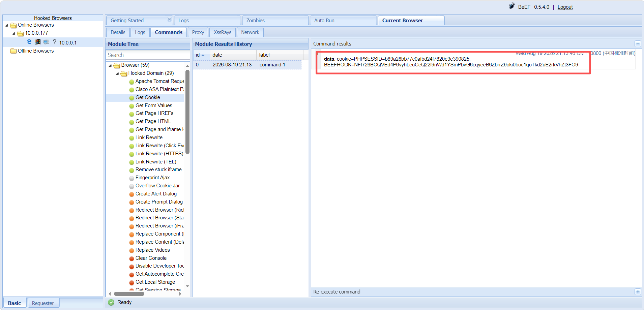Viewport: 644px width, 310px height.
Task: Click the Hooked Domain (29) folder icon
Action: pos(124,73)
